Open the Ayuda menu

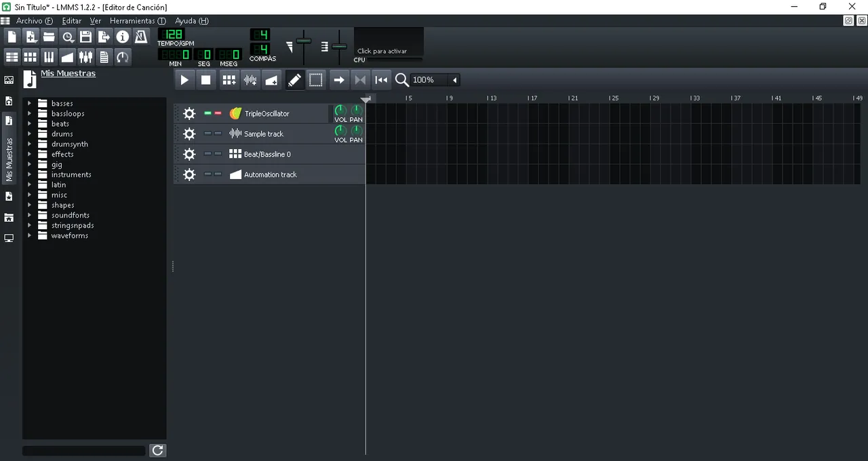tap(191, 21)
